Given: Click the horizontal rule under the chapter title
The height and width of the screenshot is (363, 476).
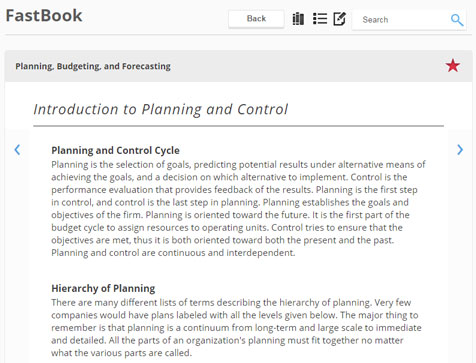Looking at the screenshot, I should tap(238, 126).
